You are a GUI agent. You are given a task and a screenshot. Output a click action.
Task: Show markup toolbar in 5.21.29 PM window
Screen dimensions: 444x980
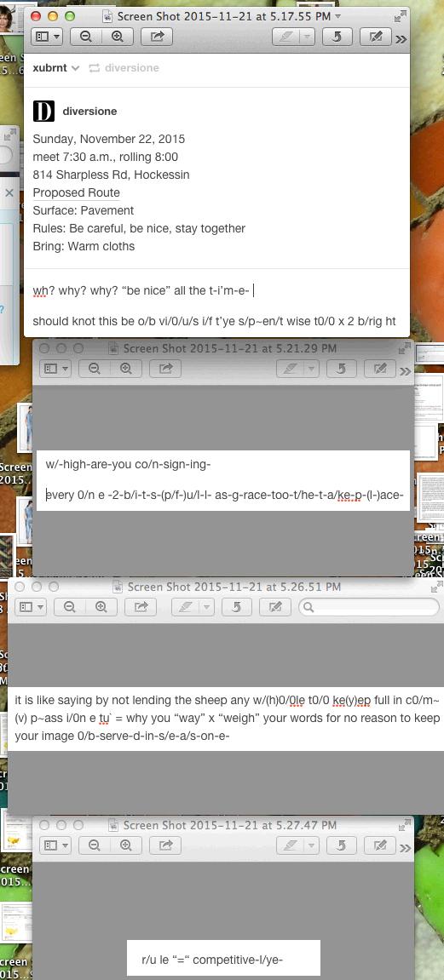tap(379, 370)
